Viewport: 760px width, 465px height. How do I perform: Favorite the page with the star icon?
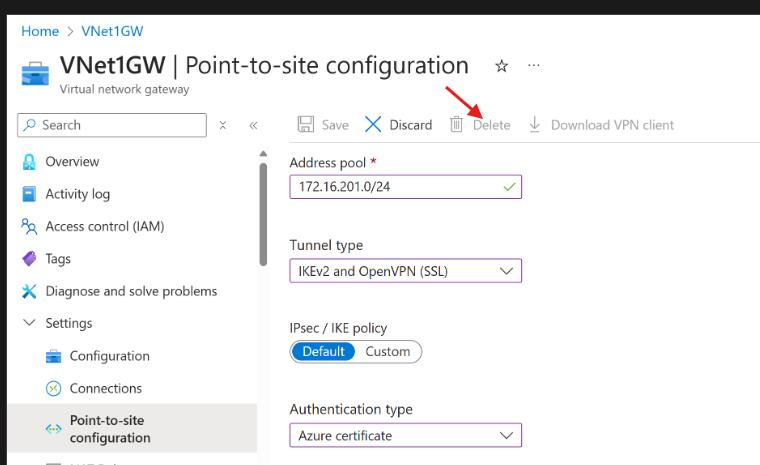(501, 65)
